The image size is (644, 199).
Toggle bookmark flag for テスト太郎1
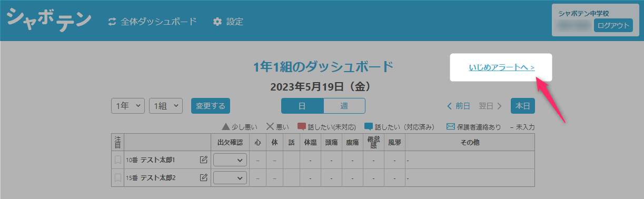pos(118,160)
